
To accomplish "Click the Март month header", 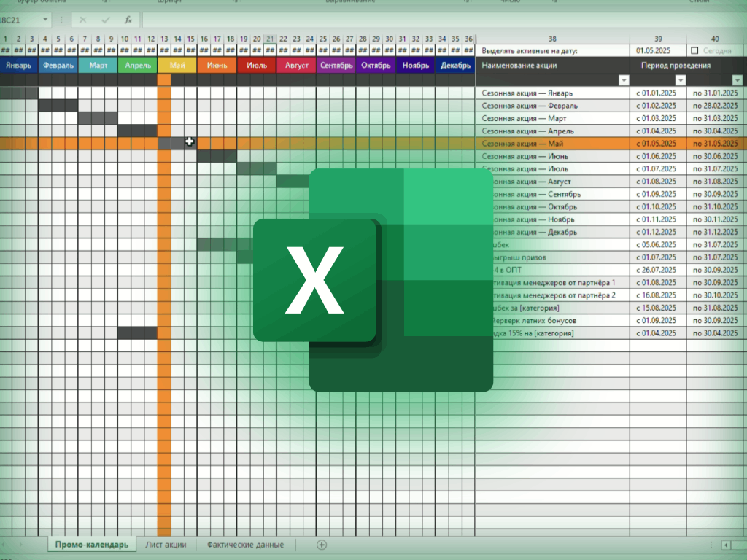I will (98, 65).
